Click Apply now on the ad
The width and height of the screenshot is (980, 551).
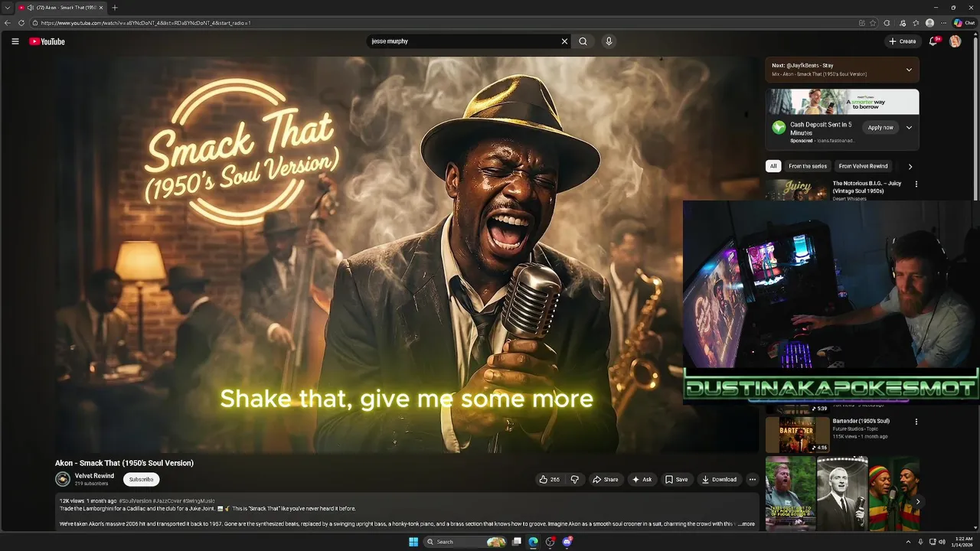(x=880, y=128)
